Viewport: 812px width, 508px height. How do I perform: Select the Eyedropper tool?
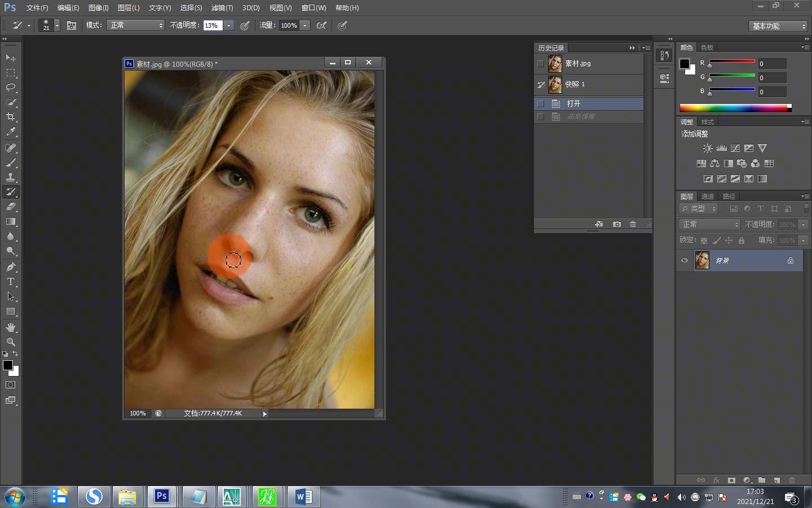tap(11, 132)
